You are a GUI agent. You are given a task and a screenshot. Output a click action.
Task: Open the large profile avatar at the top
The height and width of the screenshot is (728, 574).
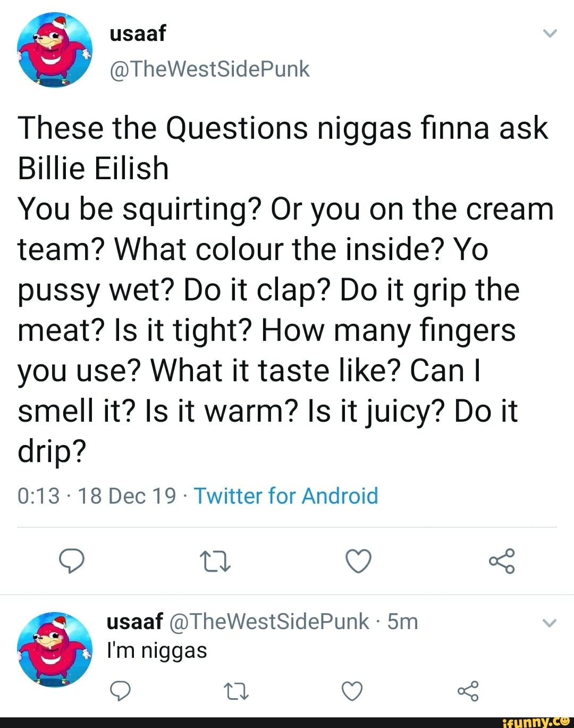(x=55, y=51)
